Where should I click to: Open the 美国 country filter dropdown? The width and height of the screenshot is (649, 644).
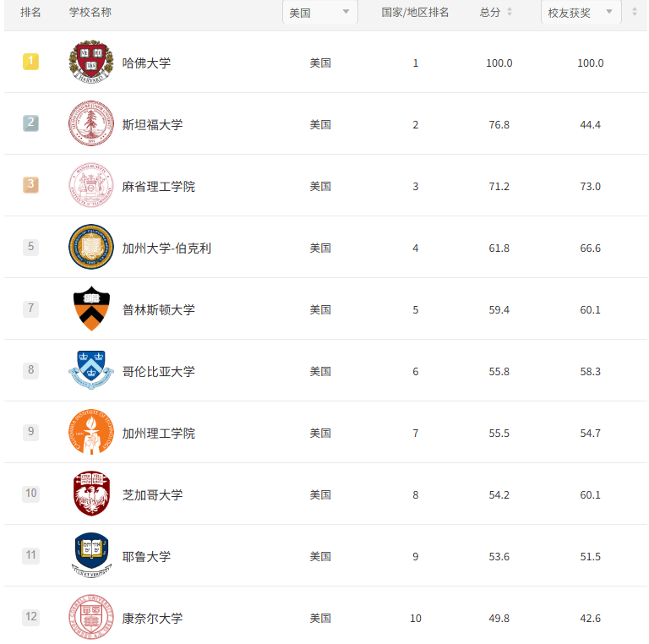(x=320, y=12)
